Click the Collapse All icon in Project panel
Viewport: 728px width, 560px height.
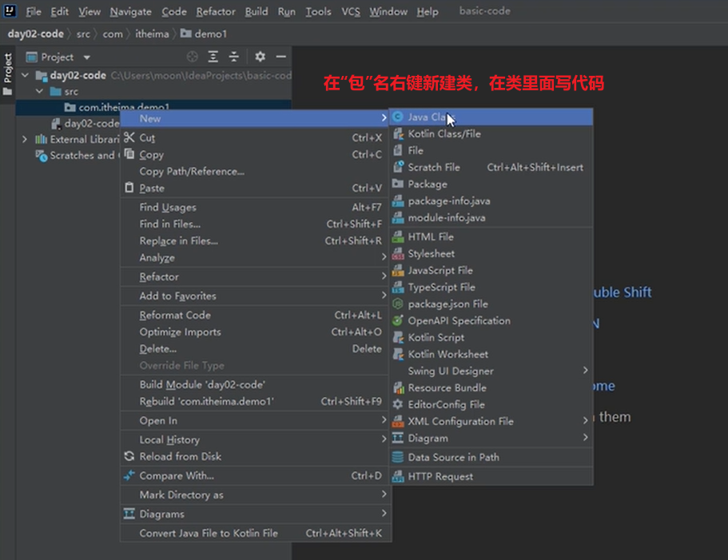pyautogui.click(x=233, y=57)
